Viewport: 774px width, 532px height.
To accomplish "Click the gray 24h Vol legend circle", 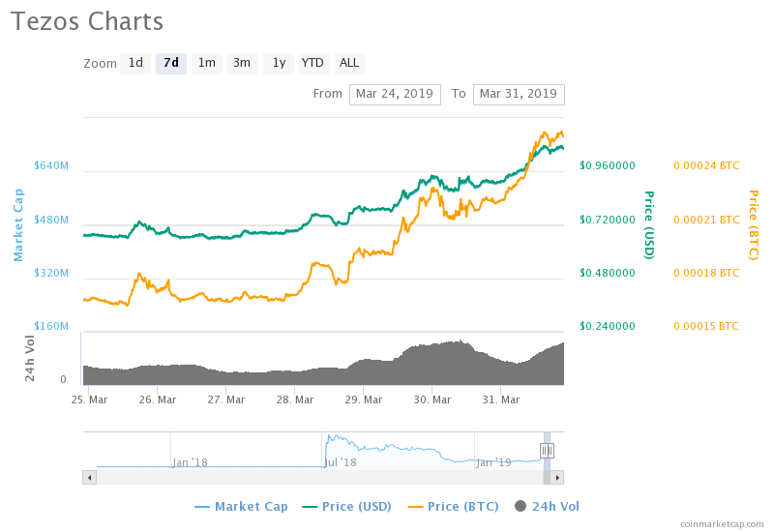I will pos(521,506).
